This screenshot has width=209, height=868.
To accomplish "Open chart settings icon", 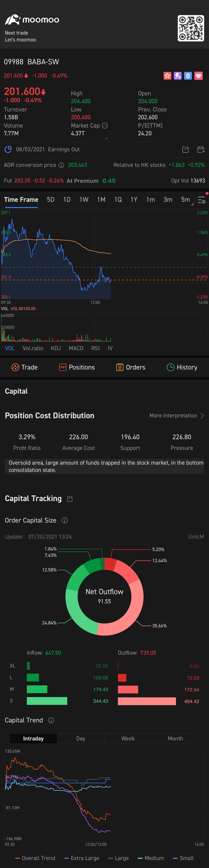I will 201,200.
